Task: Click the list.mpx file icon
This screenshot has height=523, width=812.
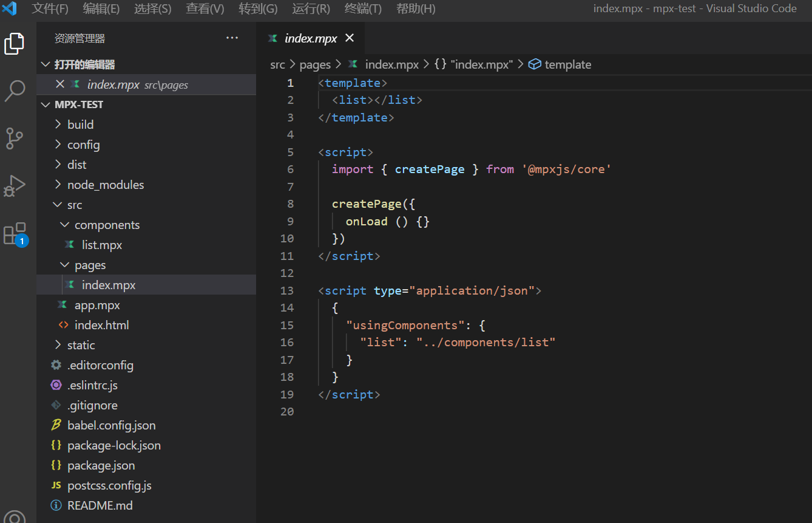Action: click(x=69, y=245)
